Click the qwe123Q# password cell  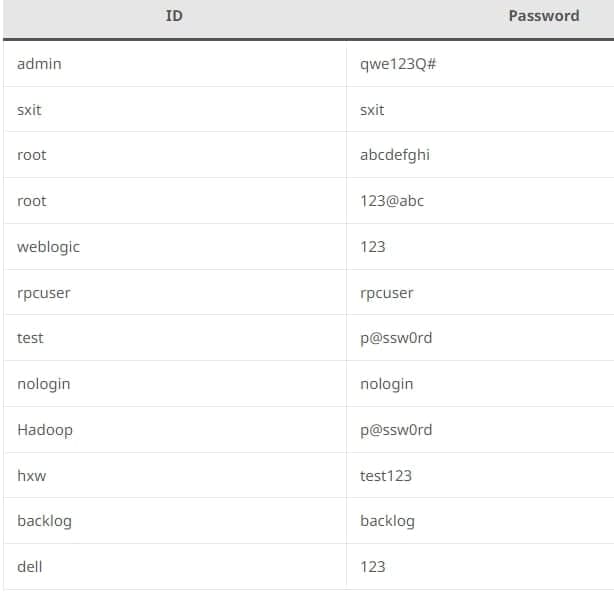click(398, 64)
